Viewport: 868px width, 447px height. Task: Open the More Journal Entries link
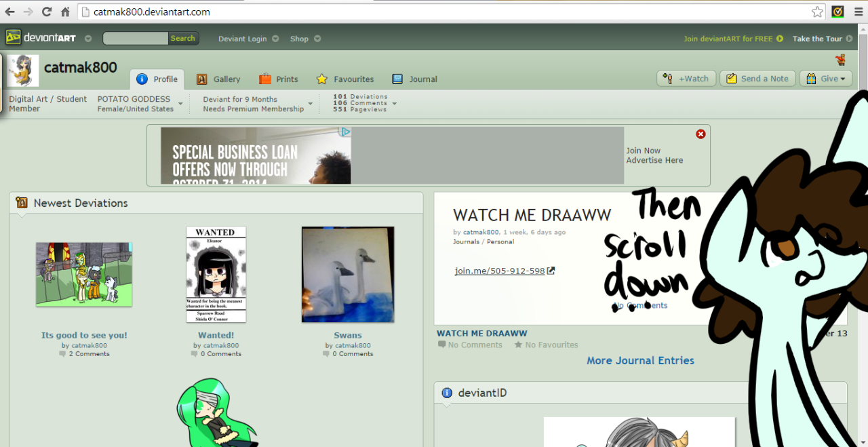[640, 361]
